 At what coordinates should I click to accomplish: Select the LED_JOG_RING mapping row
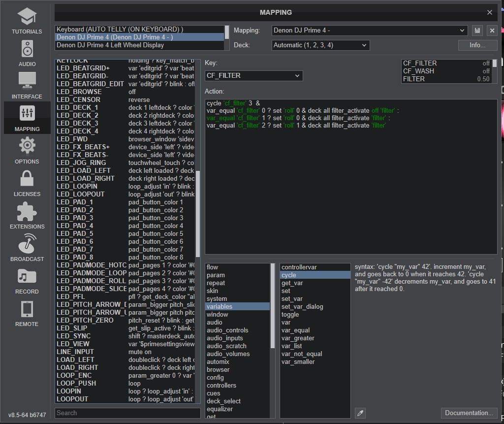125,163
